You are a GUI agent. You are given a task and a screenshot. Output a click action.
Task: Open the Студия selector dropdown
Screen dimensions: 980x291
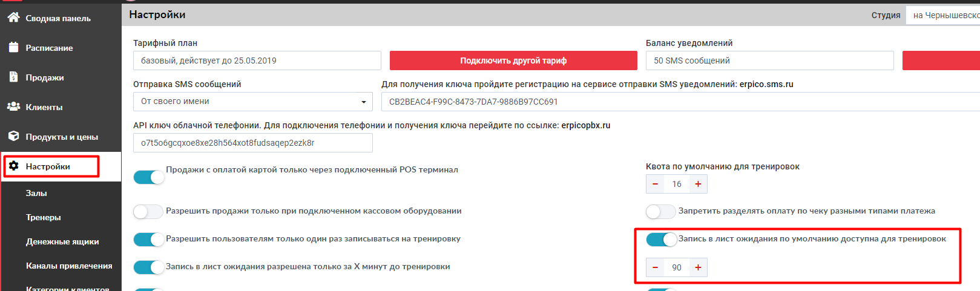[942, 15]
